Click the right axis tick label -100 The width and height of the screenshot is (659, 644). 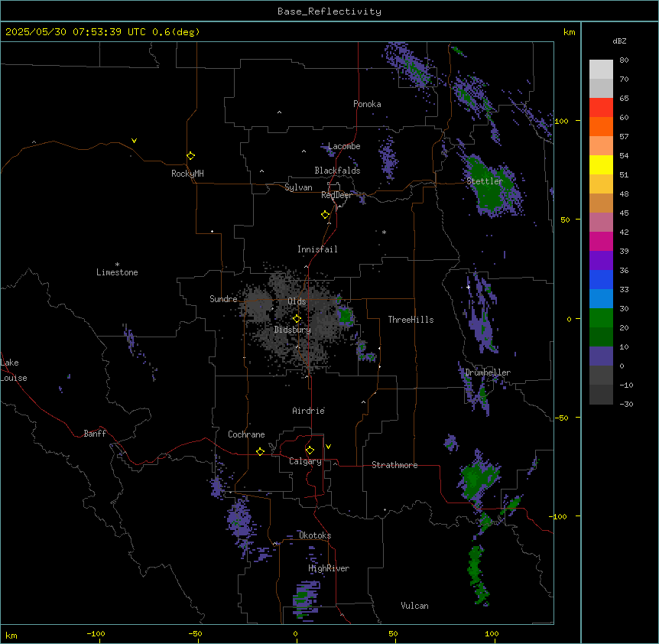(559, 516)
